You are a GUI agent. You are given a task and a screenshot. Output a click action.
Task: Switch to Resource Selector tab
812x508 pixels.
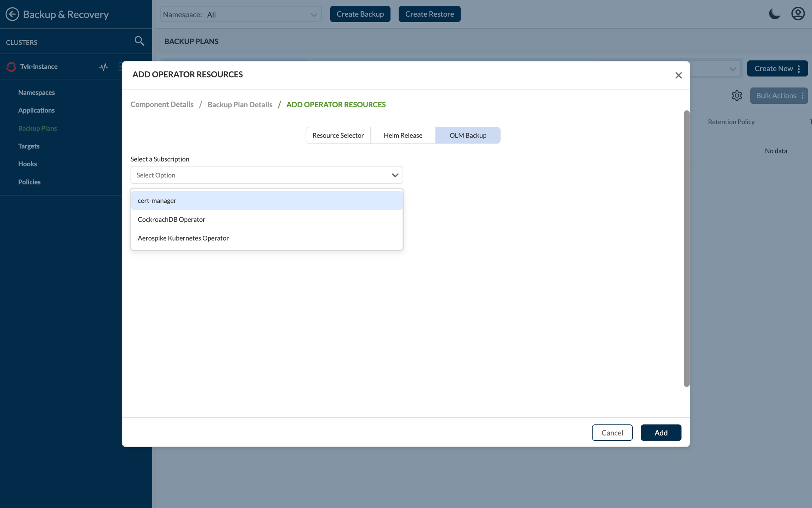[338, 135]
